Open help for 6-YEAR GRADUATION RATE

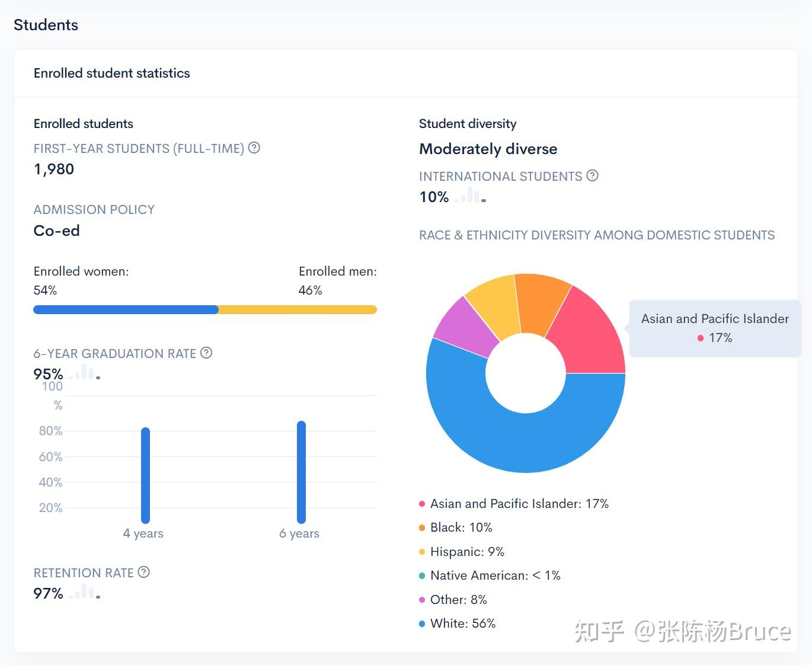206,353
